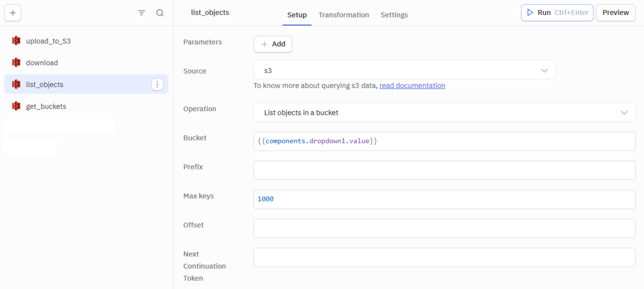Open the Settings tab

tap(394, 15)
